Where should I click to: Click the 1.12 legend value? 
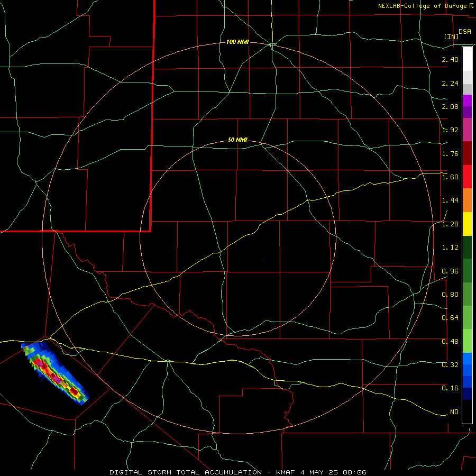click(450, 248)
